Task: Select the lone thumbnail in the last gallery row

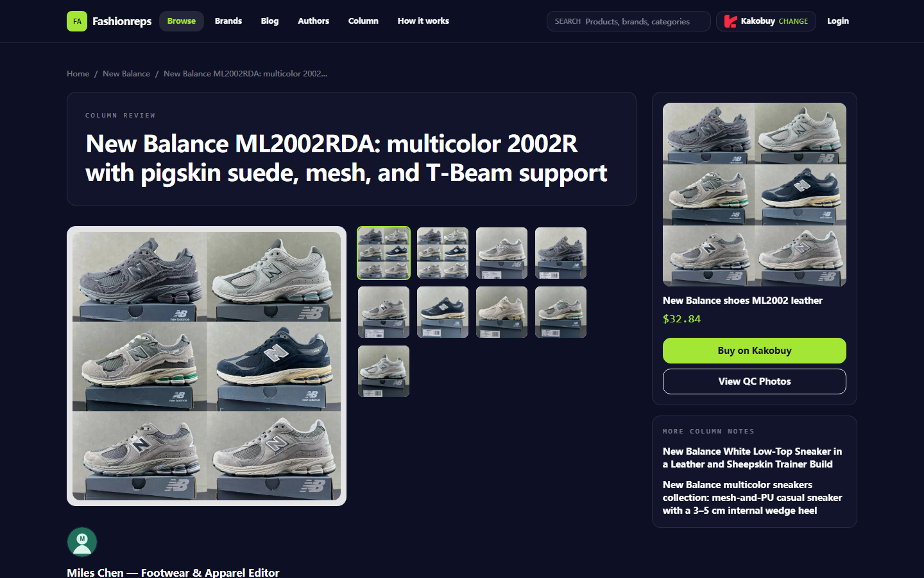Action: tap(384, 371)
